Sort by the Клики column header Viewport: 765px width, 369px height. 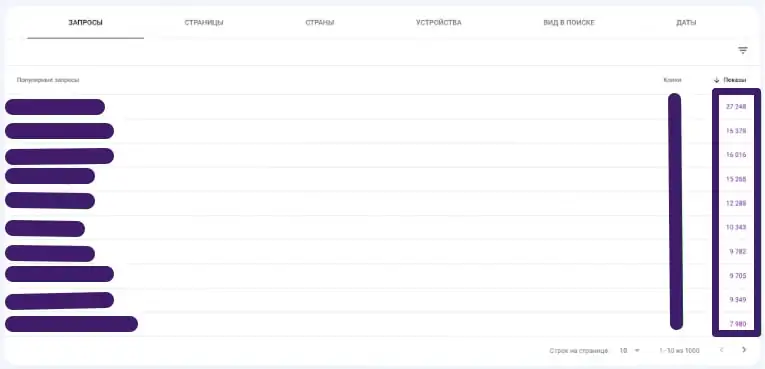click(672, 80)
